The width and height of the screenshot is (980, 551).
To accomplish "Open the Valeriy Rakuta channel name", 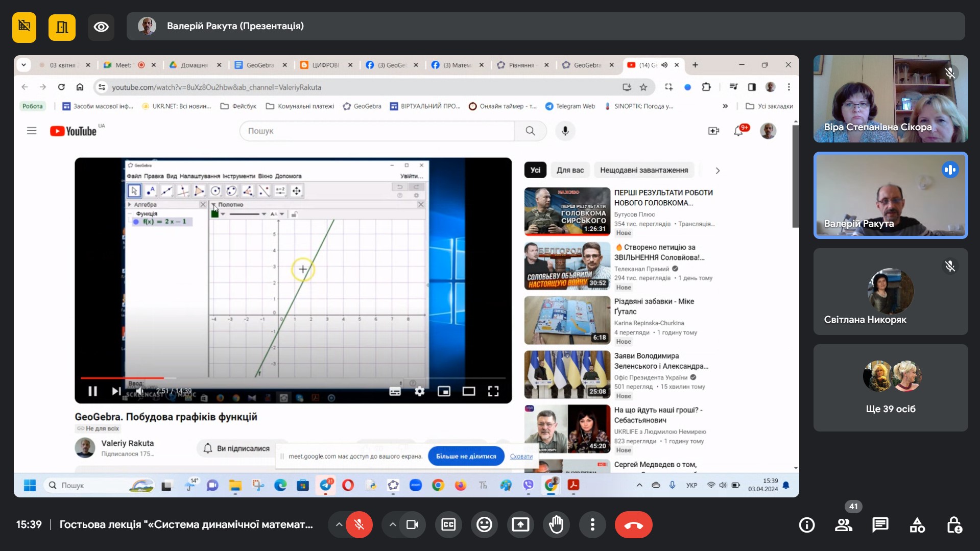I will coord(127,443).
